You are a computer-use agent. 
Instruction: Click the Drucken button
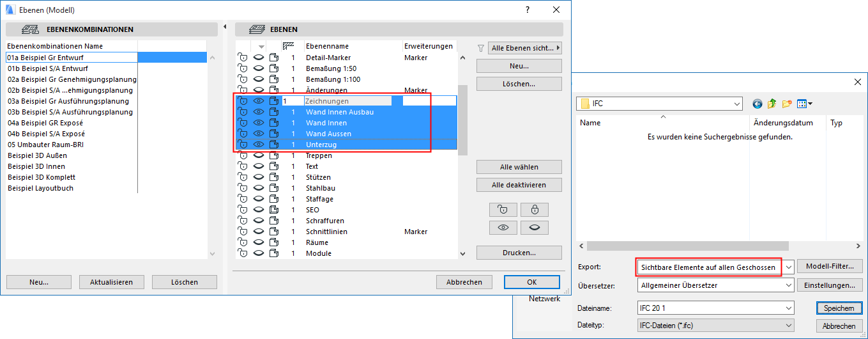point(519,253)
